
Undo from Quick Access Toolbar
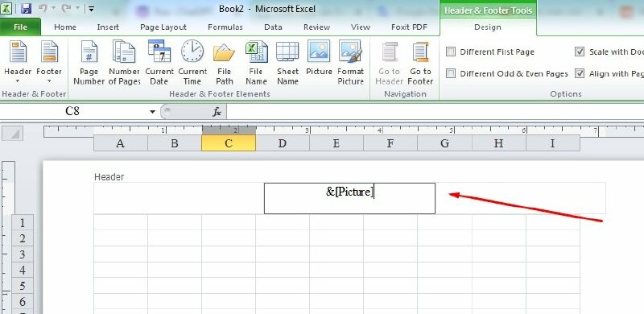point(43,8)
